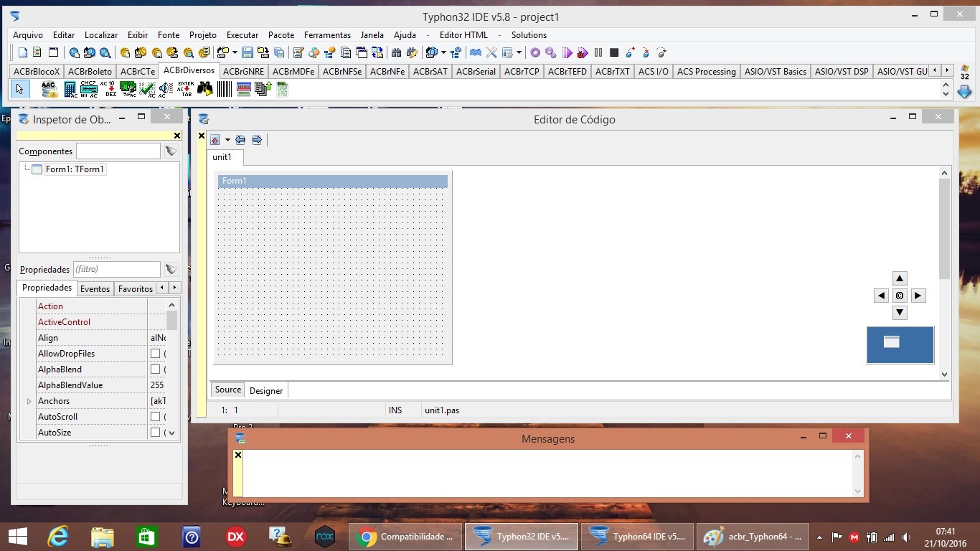Click the Save All toolbar icon
Viewport: 980px width, 551px height.
click(279, 52)
